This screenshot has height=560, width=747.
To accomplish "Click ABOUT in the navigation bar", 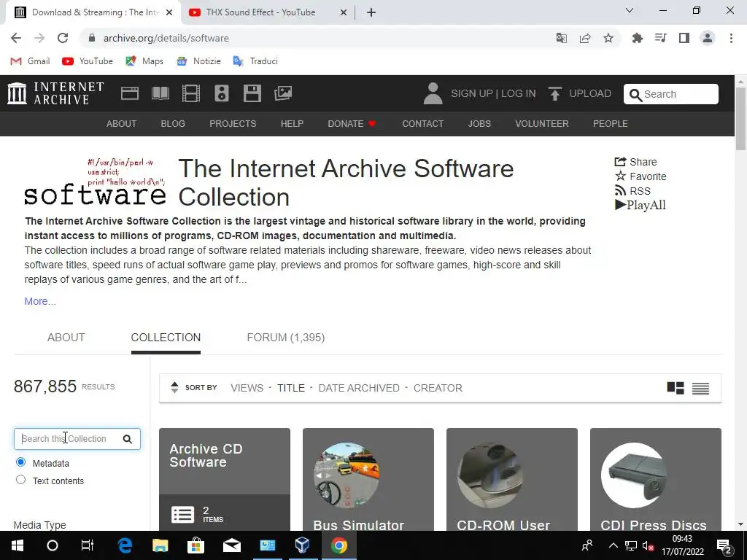I will click(122, 124).
